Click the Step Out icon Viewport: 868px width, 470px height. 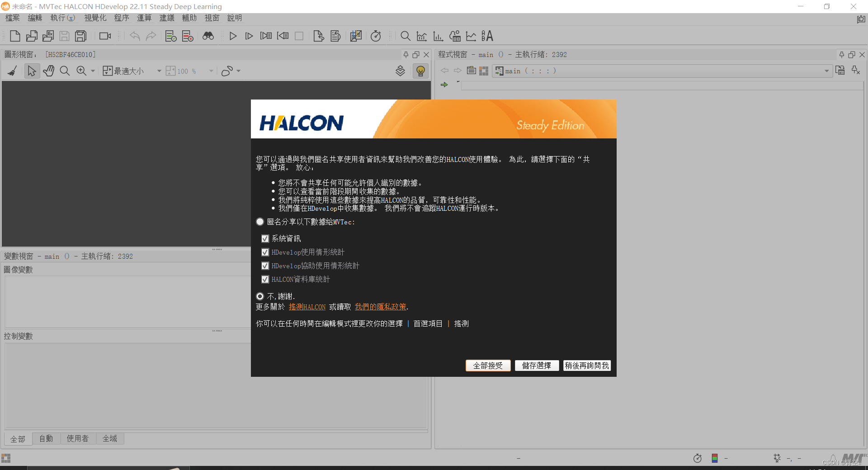click(283, 36)
